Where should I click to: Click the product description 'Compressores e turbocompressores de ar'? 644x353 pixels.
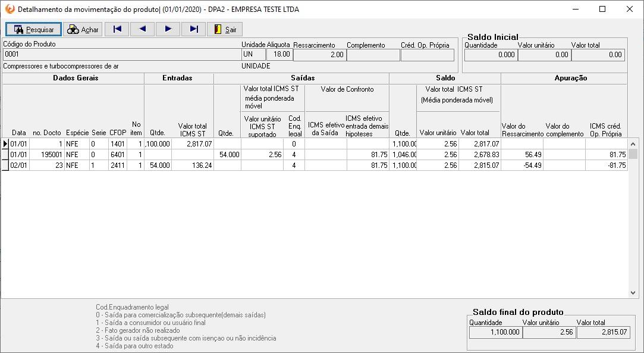click(x=61, y=66)
